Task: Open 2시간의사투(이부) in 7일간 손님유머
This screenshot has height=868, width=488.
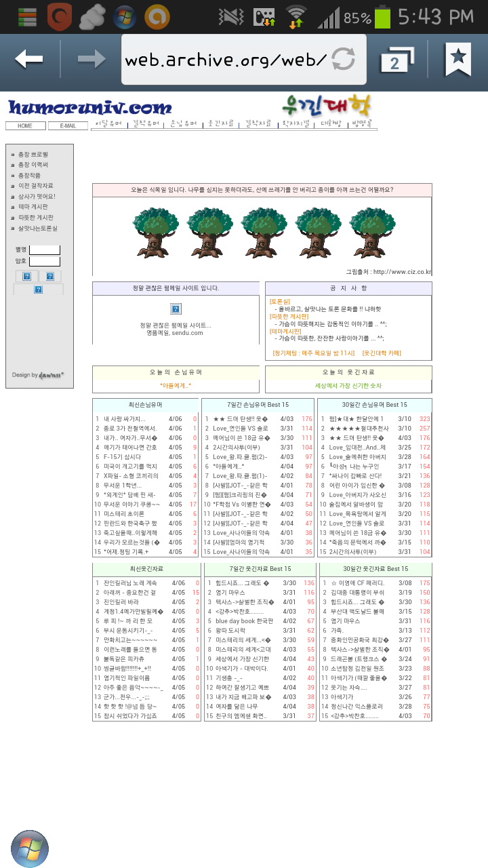Action: [237, 448]
